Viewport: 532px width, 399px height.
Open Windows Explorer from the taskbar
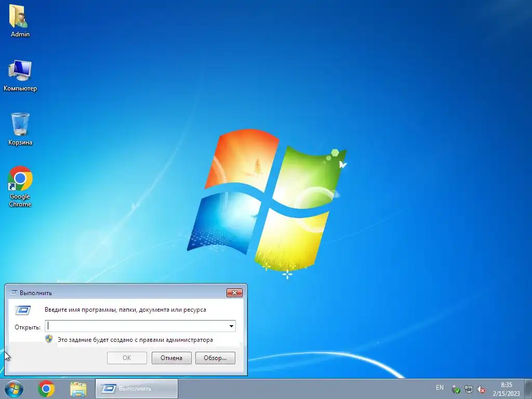(x=78, y=389)
